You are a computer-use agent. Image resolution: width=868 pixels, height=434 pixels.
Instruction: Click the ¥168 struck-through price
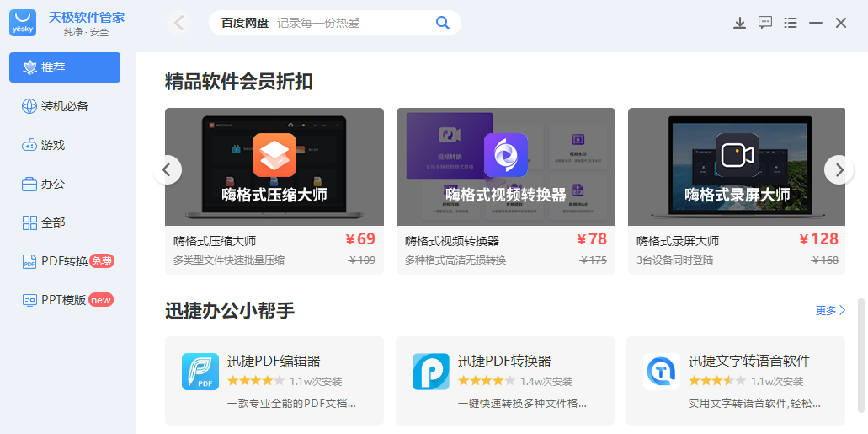(825, 260)
